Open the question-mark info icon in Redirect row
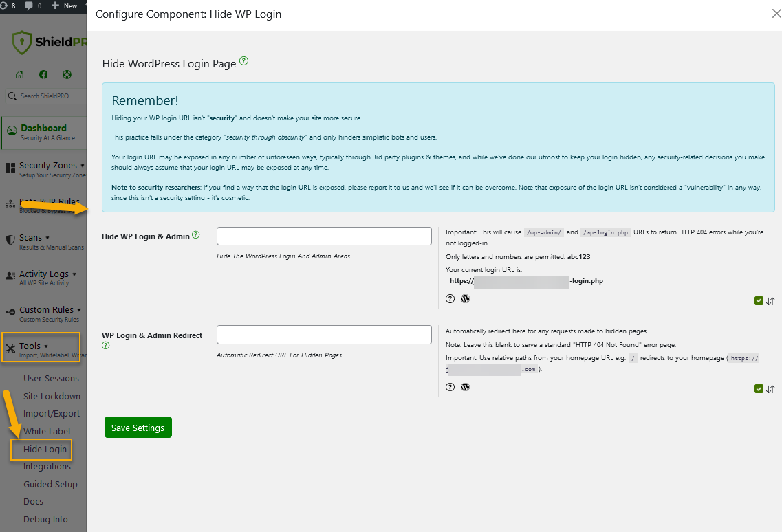 pos(450,387)
